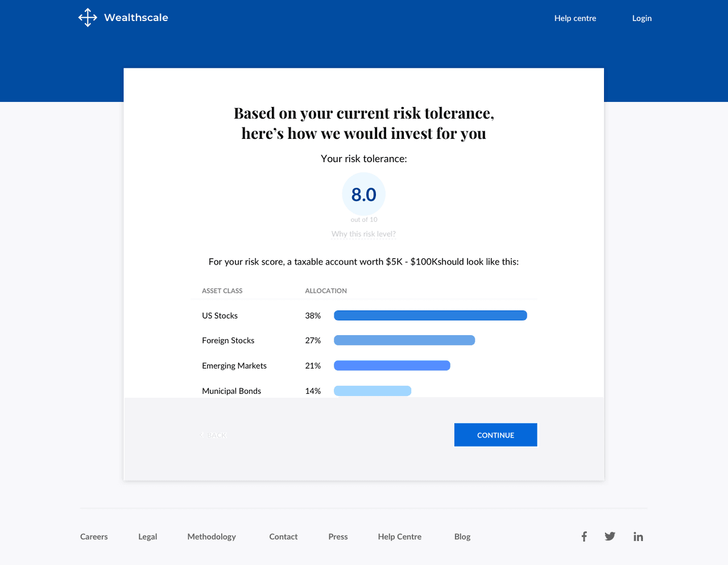Select Login in the header
The height and width of the screenshot is (565, 728).
click(642, 18)
